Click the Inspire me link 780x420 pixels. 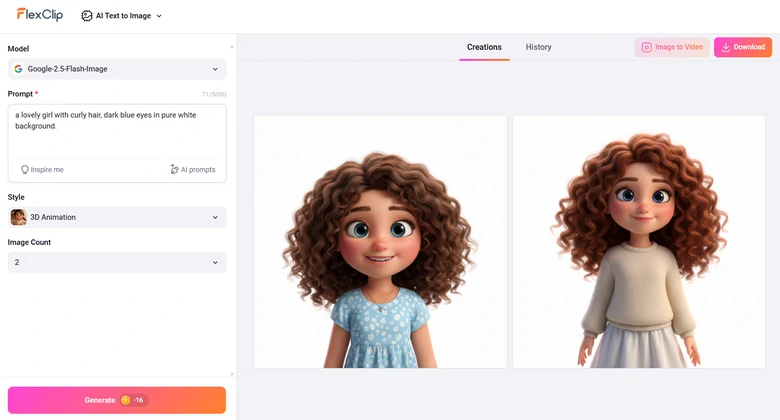pyautogui.click(x=42, y=170)
